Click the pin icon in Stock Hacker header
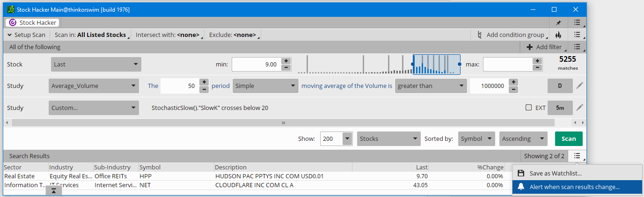 coord(558,22)
